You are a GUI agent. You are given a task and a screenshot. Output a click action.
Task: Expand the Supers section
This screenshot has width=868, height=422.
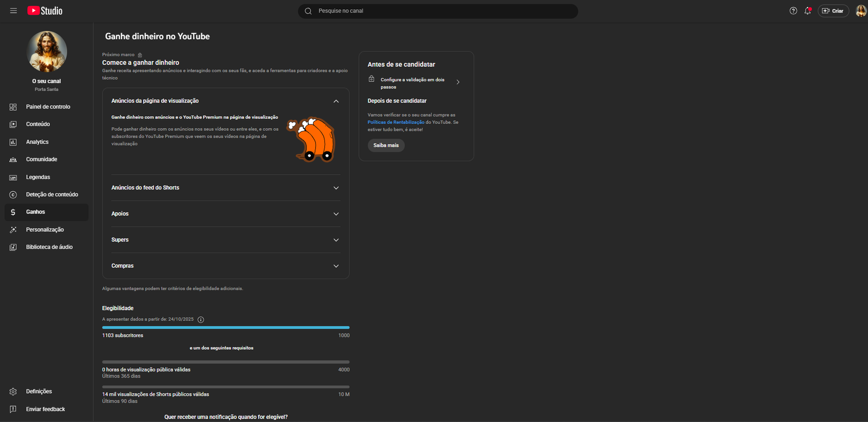(336, 240)
